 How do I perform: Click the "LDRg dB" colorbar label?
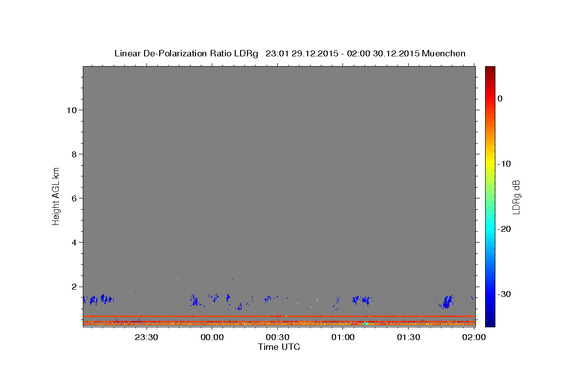click(516, 196)
